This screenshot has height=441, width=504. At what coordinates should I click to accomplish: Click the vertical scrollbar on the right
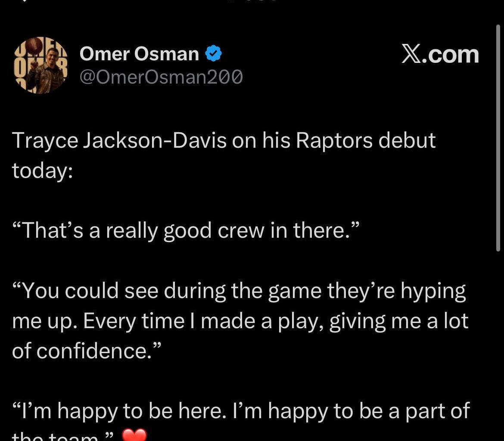pyautogui.click(x=498, y=138)
